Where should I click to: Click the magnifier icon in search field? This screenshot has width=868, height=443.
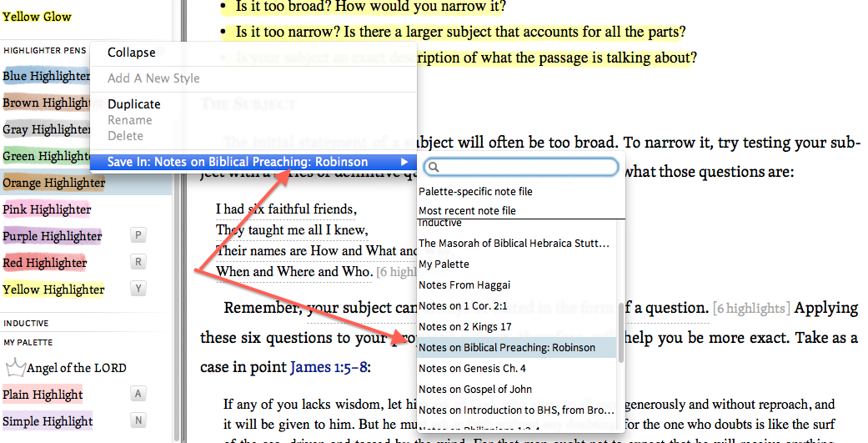434,167
